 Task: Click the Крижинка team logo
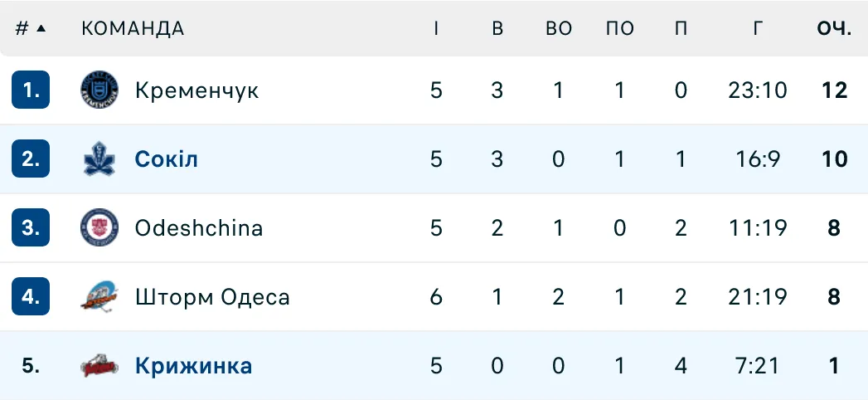point(99,365)
